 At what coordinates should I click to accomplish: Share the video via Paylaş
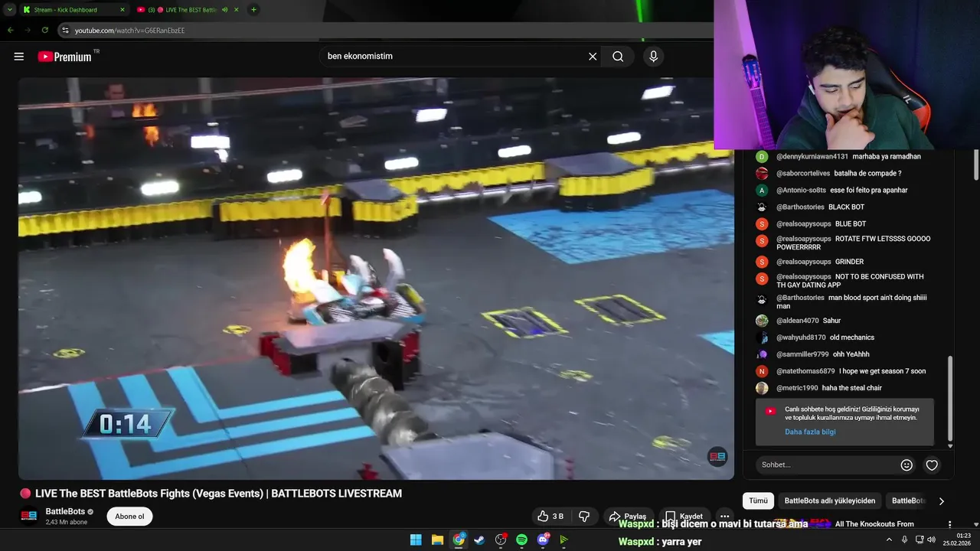coord(628,517)
